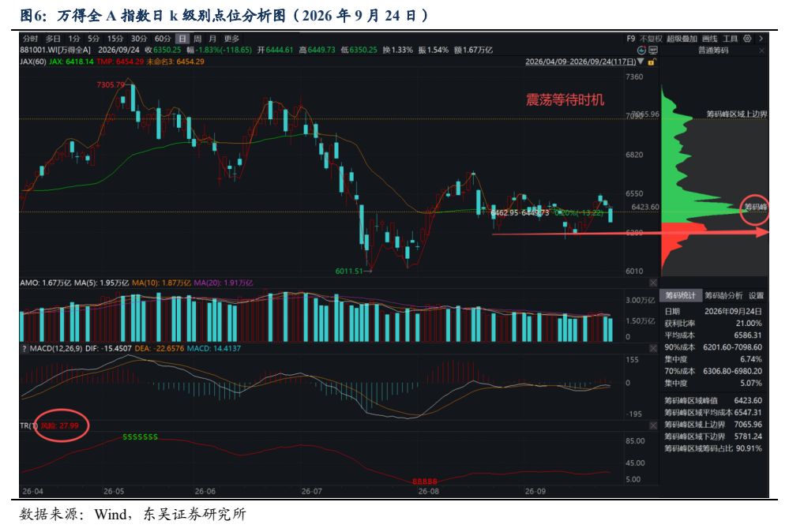The height and width of the screenshot is (532, 789).
Task: Click the 筹码峰区域下边界 5781.24 row
Action: (713, 436)
